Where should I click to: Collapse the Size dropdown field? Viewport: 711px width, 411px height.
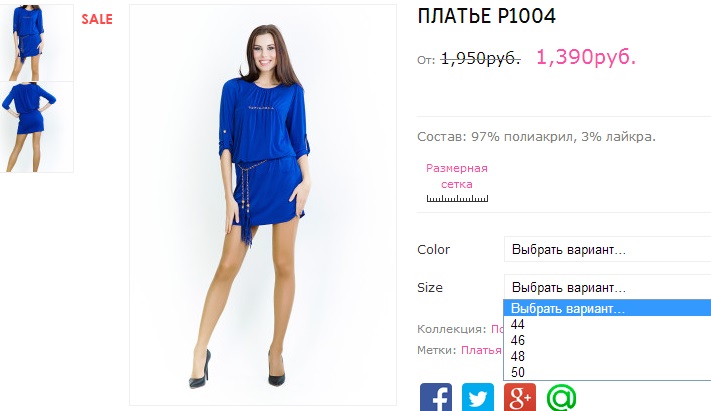(x=607, y=287)
